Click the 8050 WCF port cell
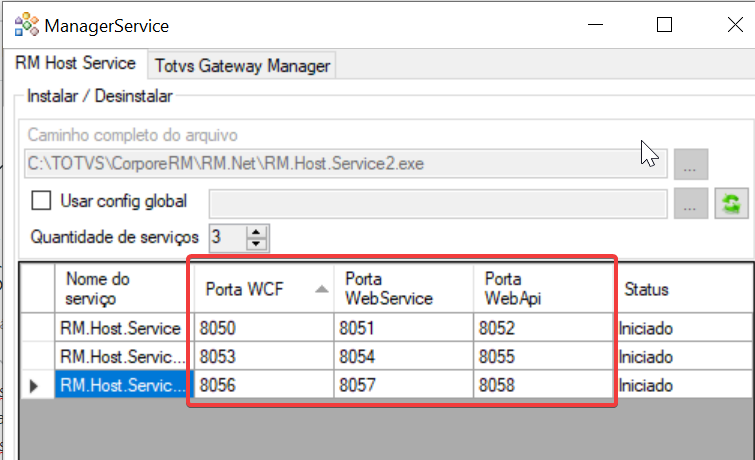Image resolution: width=755 pixels, height=460 pixels. coord(264,328)
